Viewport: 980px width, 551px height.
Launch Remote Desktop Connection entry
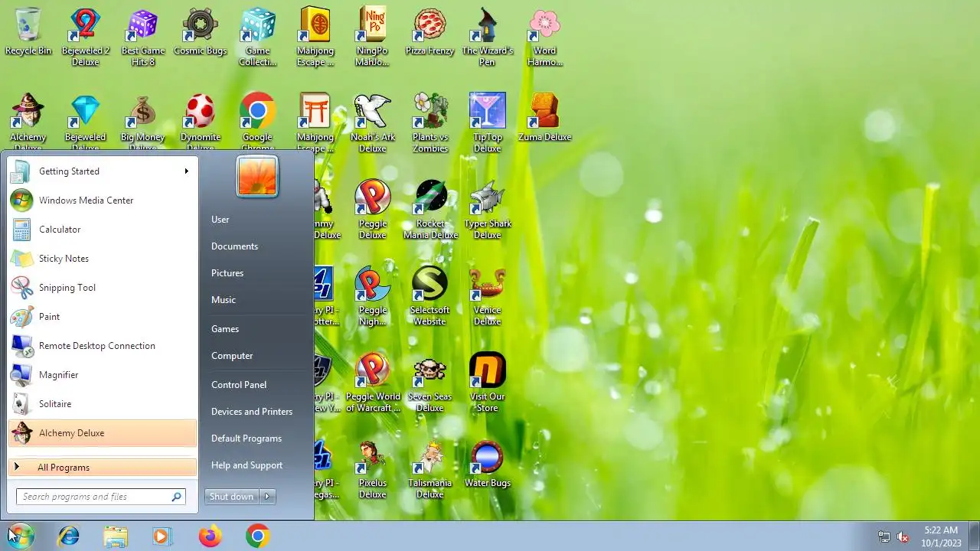point(102,346)
